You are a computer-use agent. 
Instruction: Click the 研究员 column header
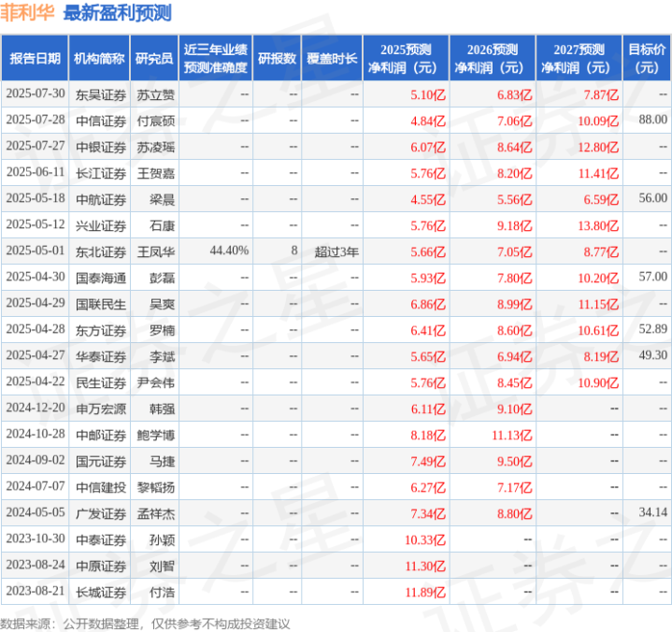click(x=154, y=58)
